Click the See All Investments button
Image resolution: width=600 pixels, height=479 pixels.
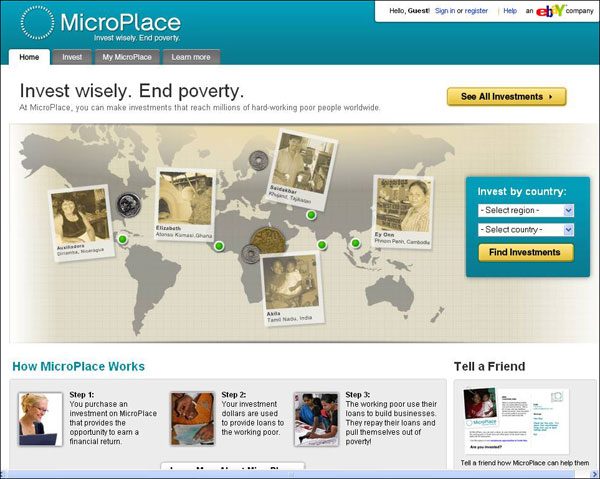[507, 96]
